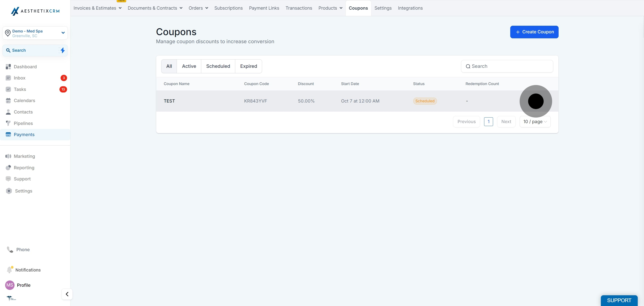Click the blue SUPPORT button
The width and height of the screenshot is (644, 306).
[x=619, y=300]
